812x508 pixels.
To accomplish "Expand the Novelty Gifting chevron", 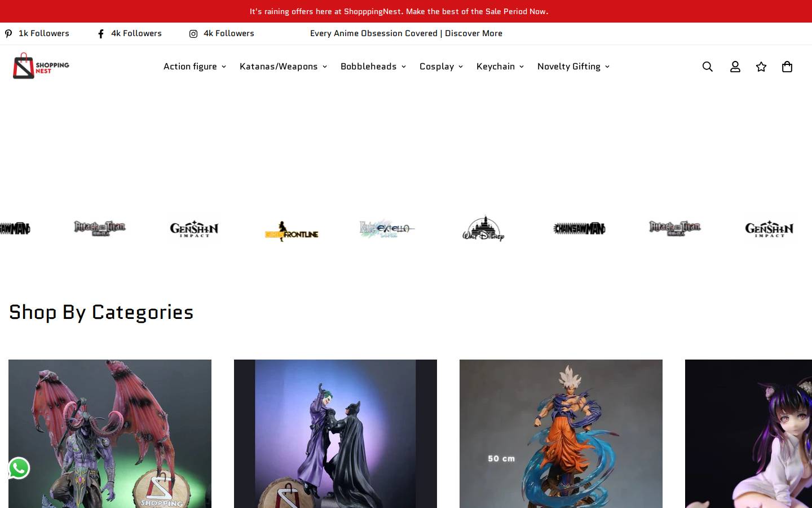I will coord(607,67).
